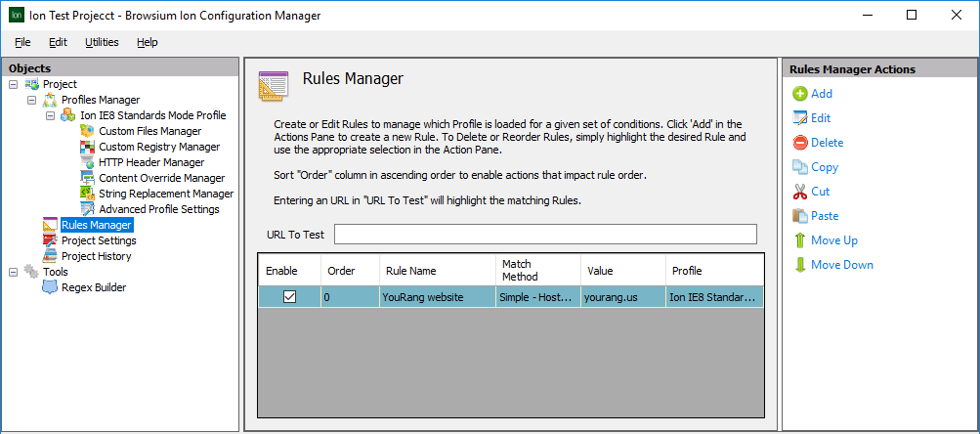The image size is (980, 434).
Task: Click the green Add rule icon
Action: (x=799, y=94)
